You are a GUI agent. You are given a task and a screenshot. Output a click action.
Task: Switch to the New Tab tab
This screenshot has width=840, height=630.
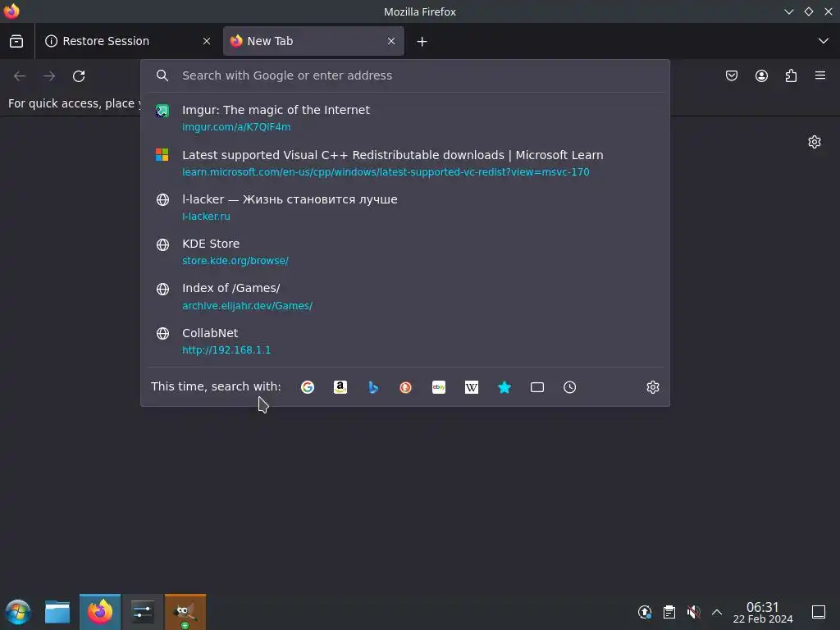(313, 41)
